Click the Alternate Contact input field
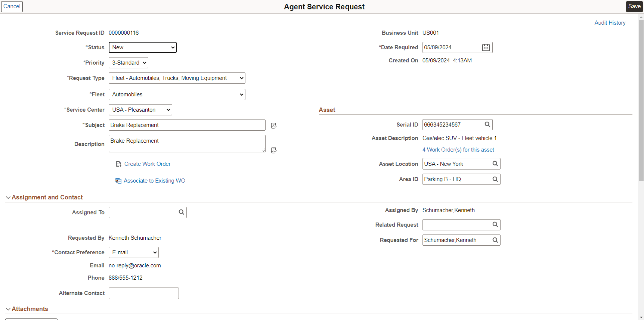Viewport: 644px width, 320px height. click(x=144, y=293)
